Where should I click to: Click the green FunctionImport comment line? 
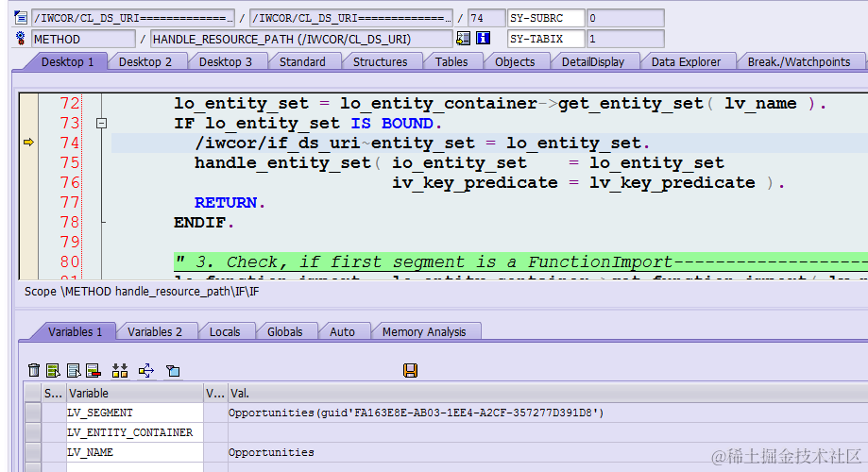click(x=520, y=261)
